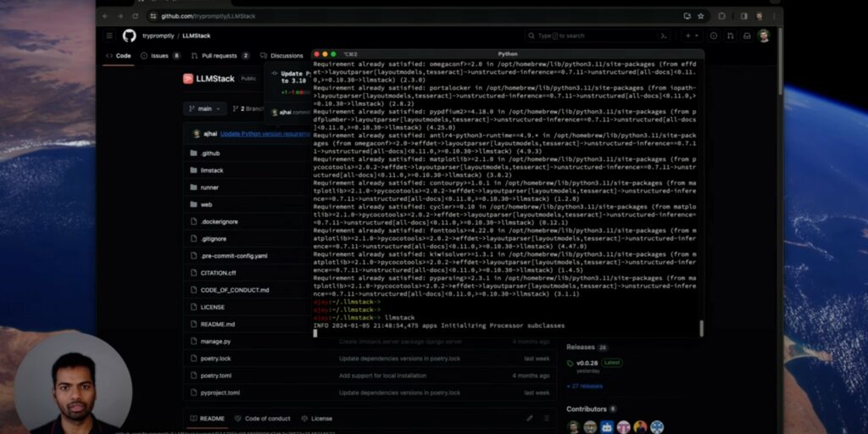This screenshot has width=868, height=434.
Task: Select the Code of conduct tab
Action: tap(263, 419)
